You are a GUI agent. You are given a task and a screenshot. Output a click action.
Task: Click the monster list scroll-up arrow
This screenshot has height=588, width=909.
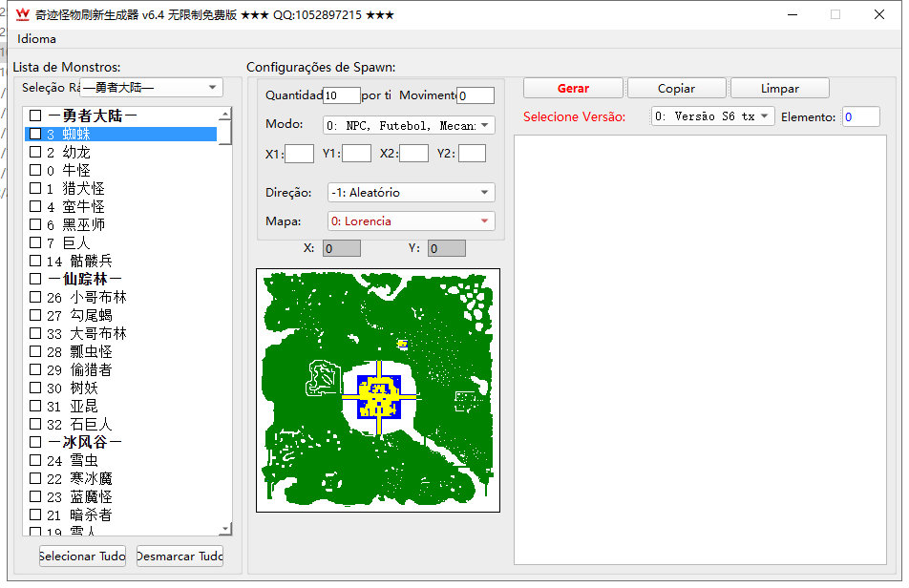[225, 115]
